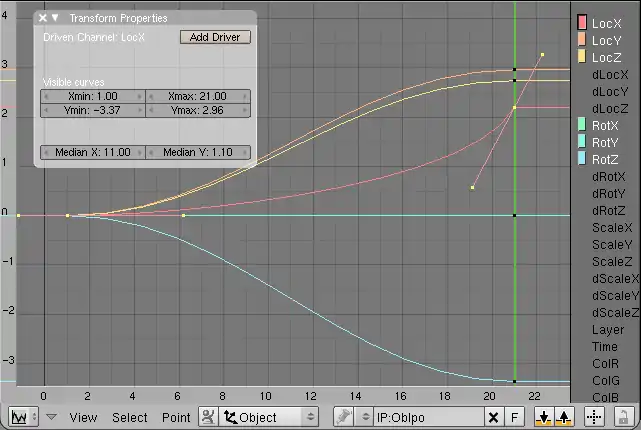Toggle the cyan RotY channel swatch
The image size is (641, 430).
click(x=582, y=142)
